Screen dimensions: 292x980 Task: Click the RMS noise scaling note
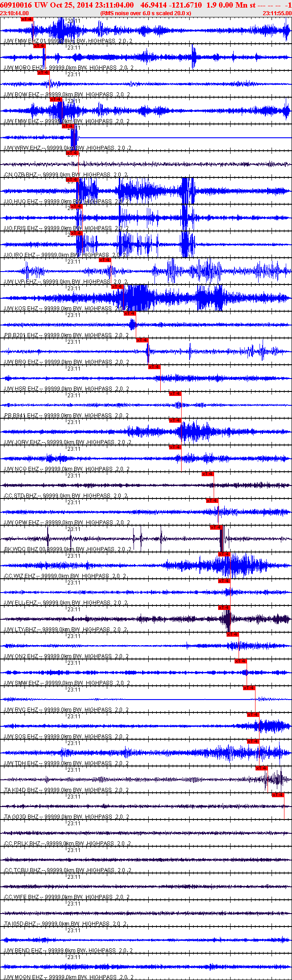[146, 13]
